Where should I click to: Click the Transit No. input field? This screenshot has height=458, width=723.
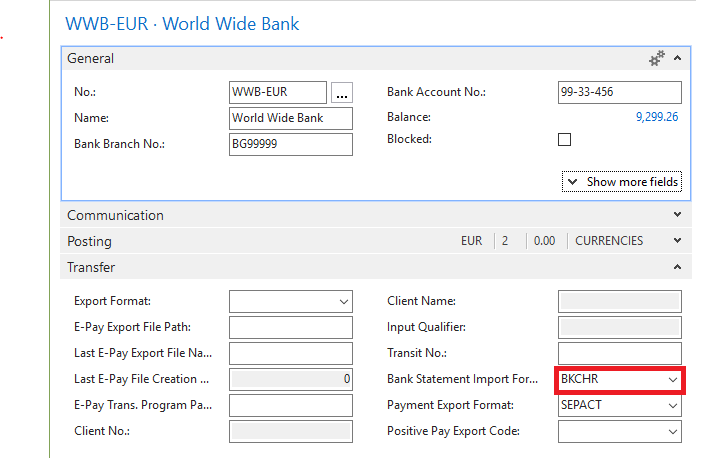619,353
